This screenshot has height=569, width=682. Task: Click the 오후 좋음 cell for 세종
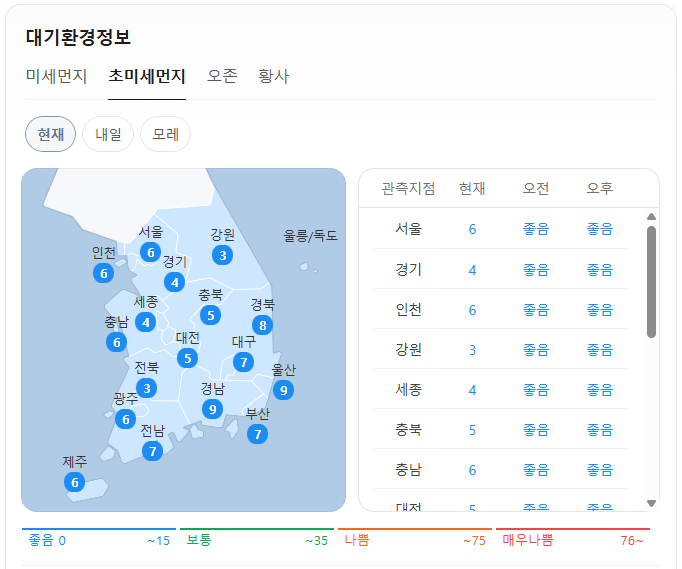point(600,390)
